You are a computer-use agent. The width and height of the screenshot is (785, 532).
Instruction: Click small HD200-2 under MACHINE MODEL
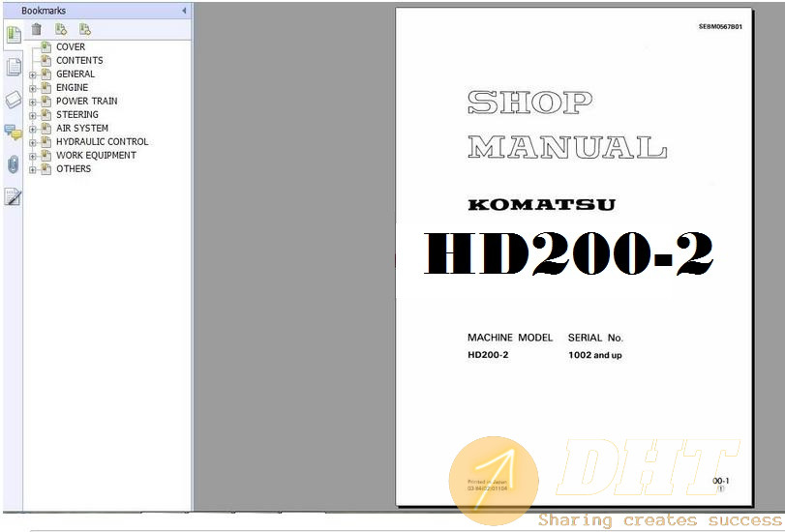coord(488,355)
